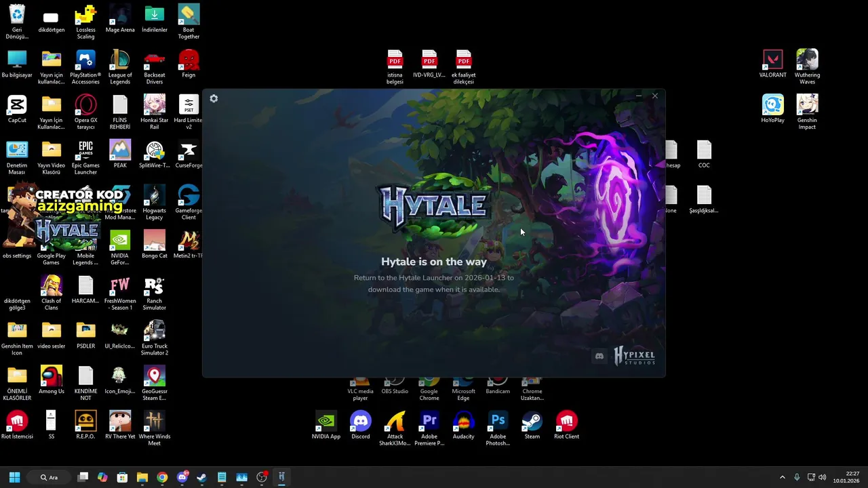This screenshot has width=868, height=488.
Task: Select the Feign desktop icon
Action: tap(189, 64)
